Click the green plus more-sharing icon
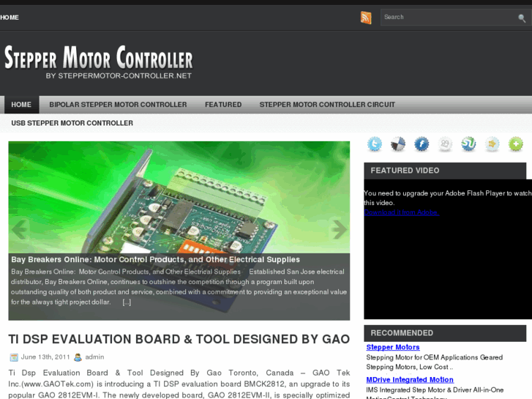532x399 pixels. click(x=516, y=144)
